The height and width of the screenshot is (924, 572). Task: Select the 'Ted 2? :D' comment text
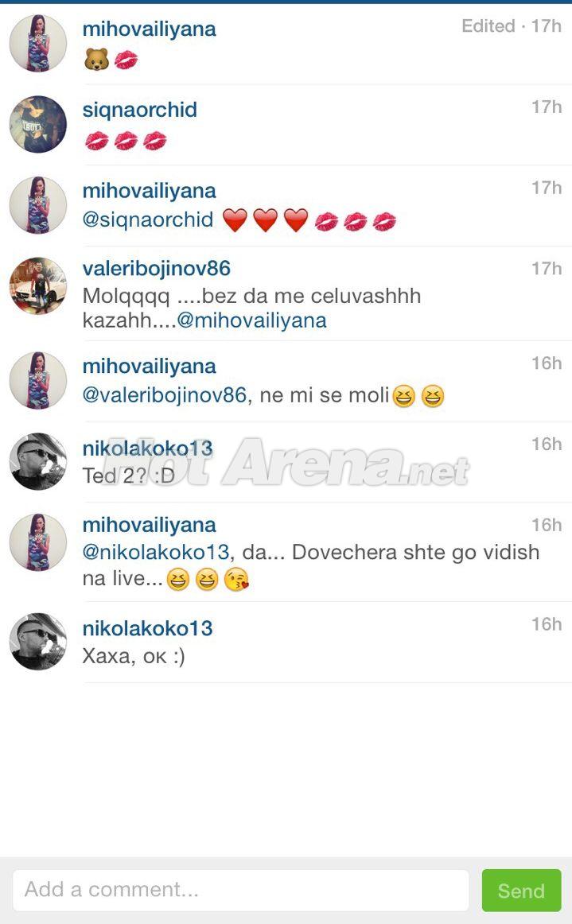(x=129, y=476)
